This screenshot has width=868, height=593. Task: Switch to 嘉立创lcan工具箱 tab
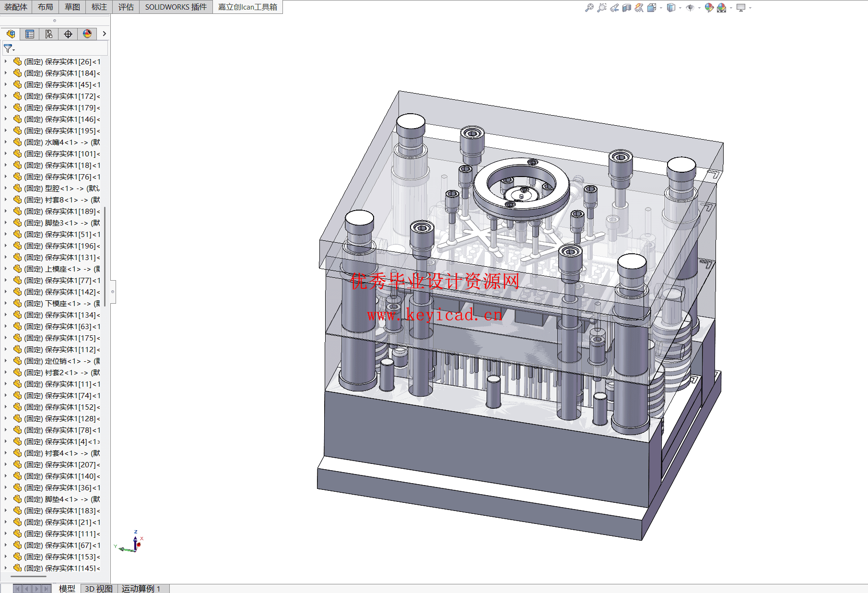tap(247, 7)
